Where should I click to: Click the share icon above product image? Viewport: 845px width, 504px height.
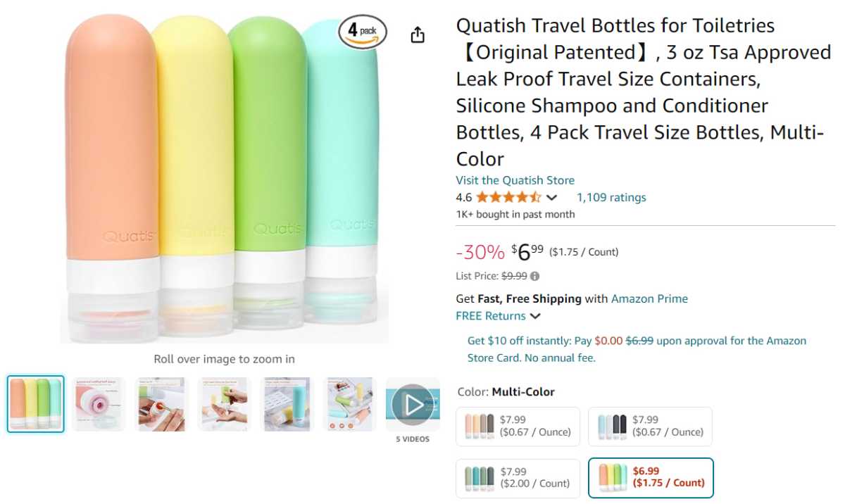click(418, 34)
